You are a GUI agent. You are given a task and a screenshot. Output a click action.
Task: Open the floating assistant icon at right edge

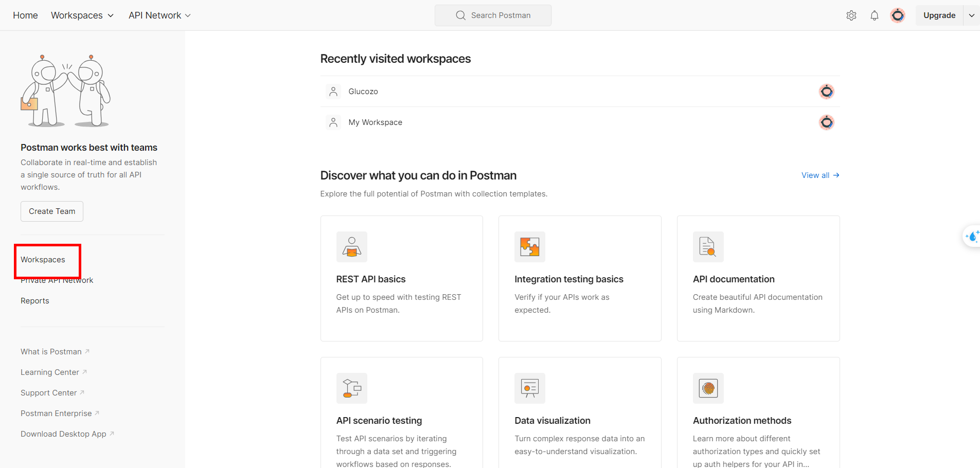(972, 237)
